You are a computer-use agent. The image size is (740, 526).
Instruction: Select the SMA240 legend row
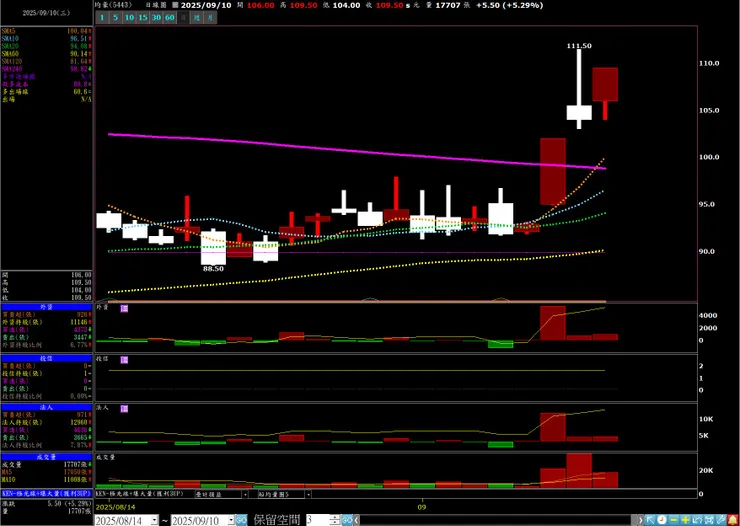coord(46,69)
